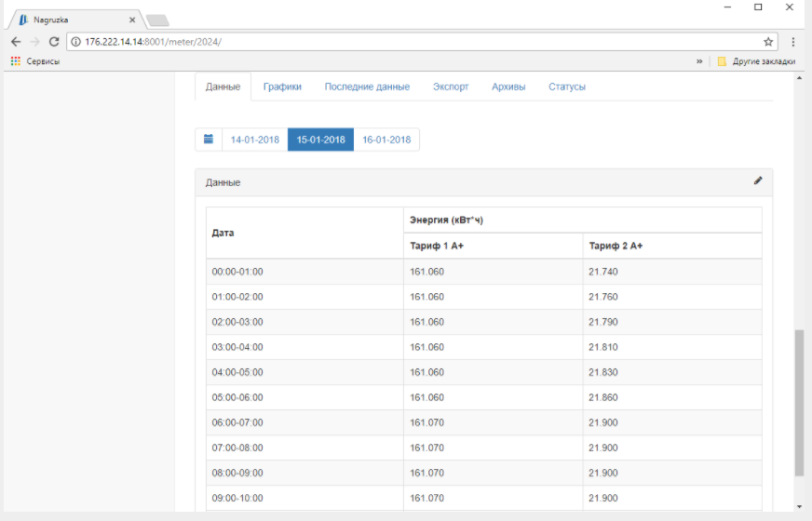Minimize the browser window

click(x=727, y=7)
